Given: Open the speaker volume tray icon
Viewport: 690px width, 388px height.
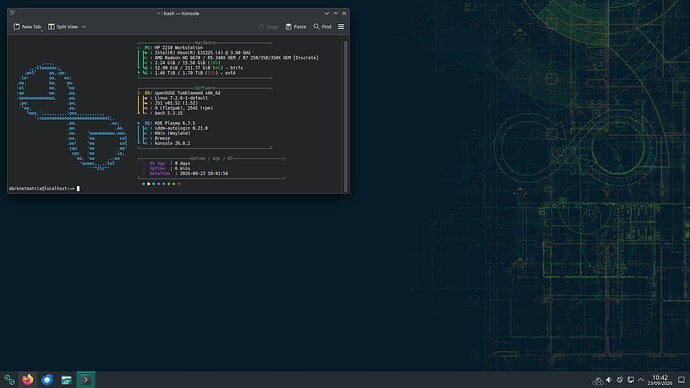Looking at the screenshot, I should point(609,380).
